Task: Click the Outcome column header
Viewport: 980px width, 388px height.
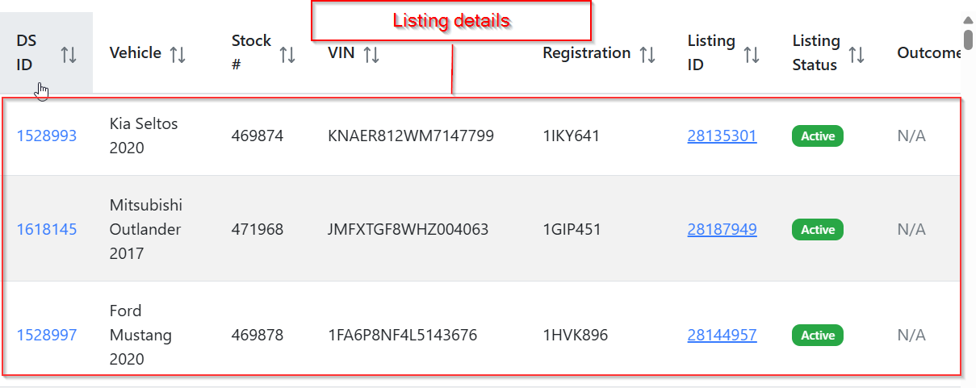Action: (x=928, y=53)
